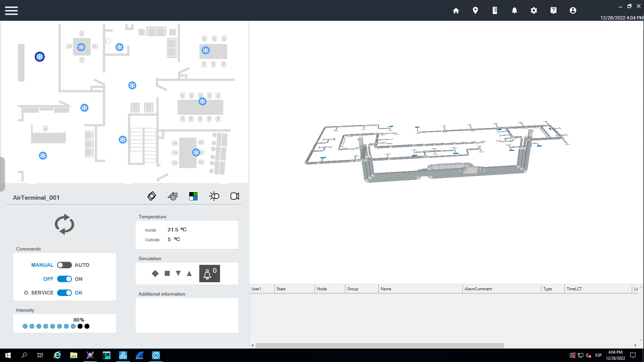Click the simulation alarm bell button
The width and height of the screenshot is (644, 362).
(209, 274)
